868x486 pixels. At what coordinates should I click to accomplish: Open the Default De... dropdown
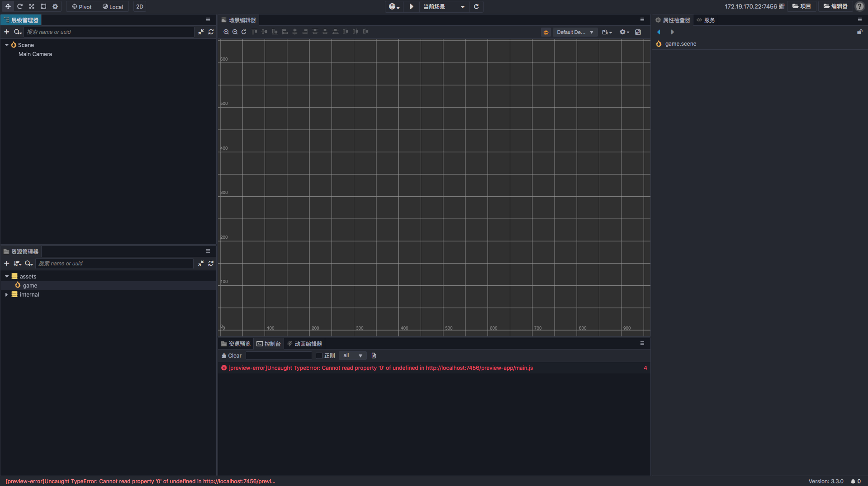[x=575, y=32]
